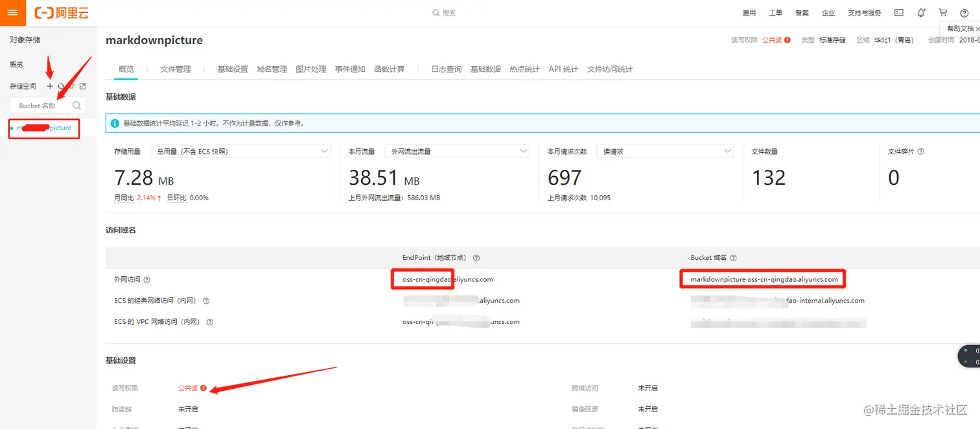Switch to the 基础数据 tab
Viewport: 980px width, 429px height.
tap(485, 69)
